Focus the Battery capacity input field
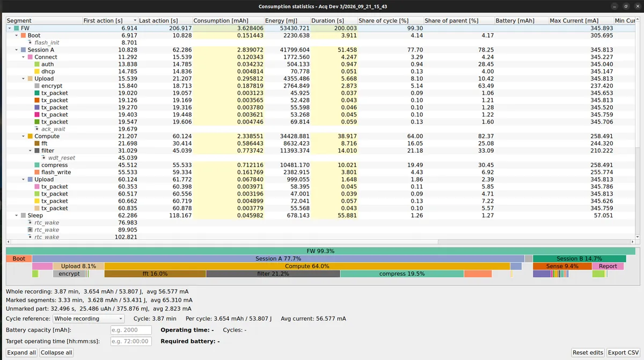The height and width of the screenshot is (360, 644). 131,330
